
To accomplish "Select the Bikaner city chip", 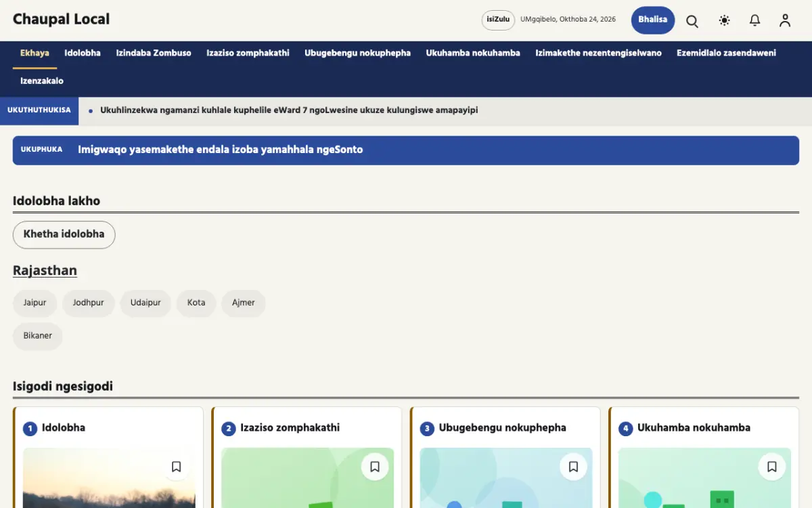I will 38,336.
